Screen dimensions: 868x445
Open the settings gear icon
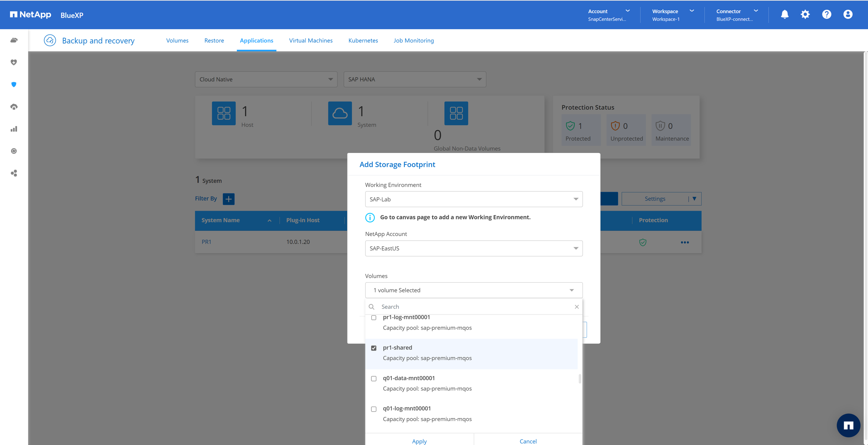tap(805, 14)
